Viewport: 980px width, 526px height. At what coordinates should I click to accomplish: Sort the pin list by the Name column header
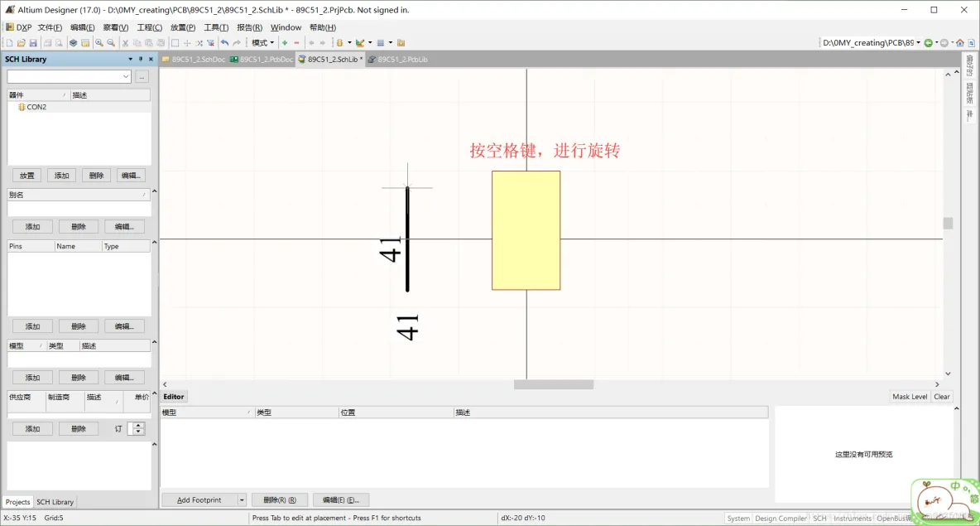pyautogui.click(x=78, y=246)
